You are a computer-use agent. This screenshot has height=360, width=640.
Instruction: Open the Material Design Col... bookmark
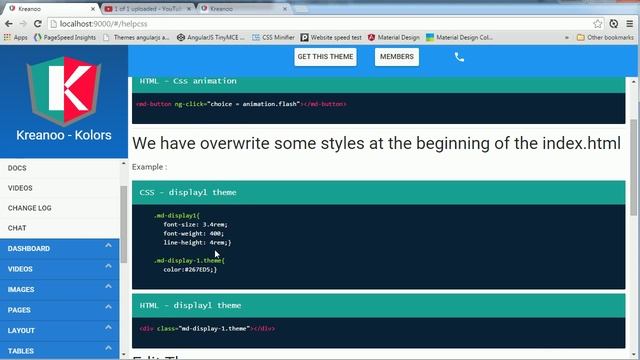point(459,37)
